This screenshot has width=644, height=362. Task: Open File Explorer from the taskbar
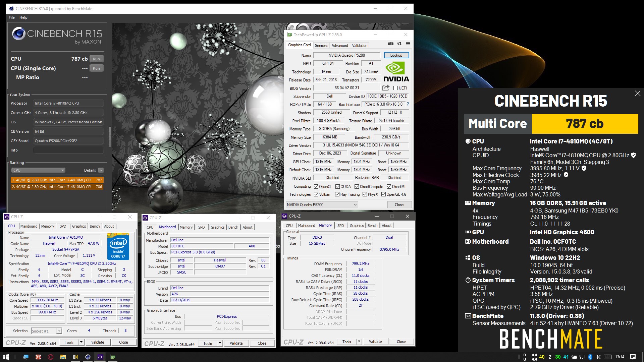tap(63, 357)
